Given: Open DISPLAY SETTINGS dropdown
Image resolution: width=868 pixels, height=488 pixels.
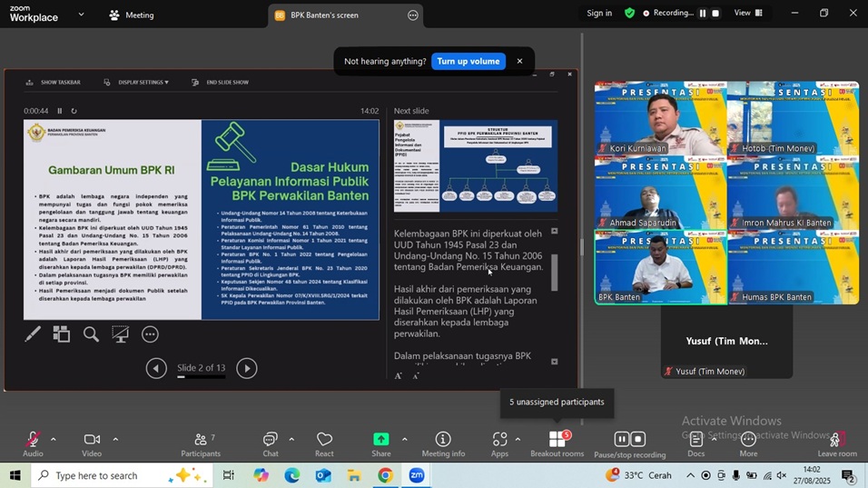Looking at the screenshot, I should click(136, 82).
